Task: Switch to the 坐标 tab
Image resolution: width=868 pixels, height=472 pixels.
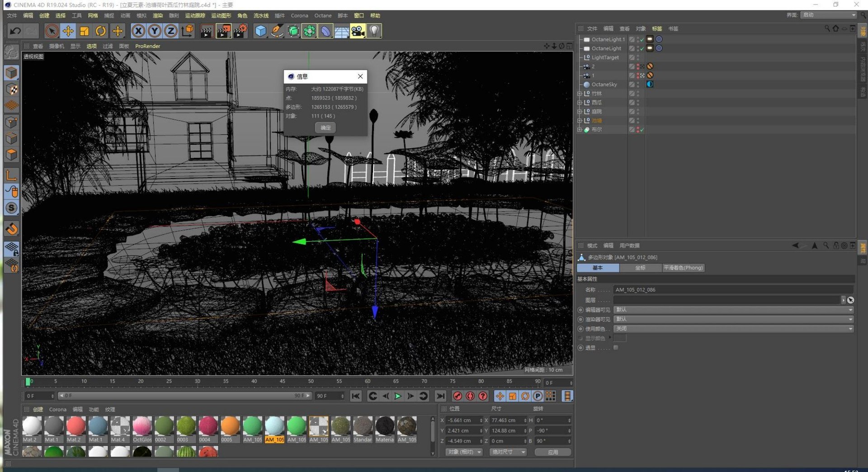Action: click(x=640, y=268)
